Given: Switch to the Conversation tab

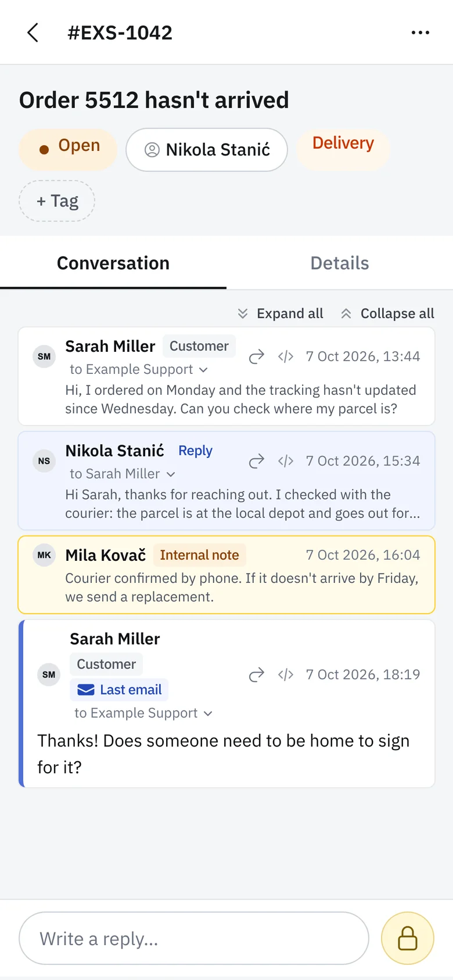Looking at the screenshot, I should (113, 263).
